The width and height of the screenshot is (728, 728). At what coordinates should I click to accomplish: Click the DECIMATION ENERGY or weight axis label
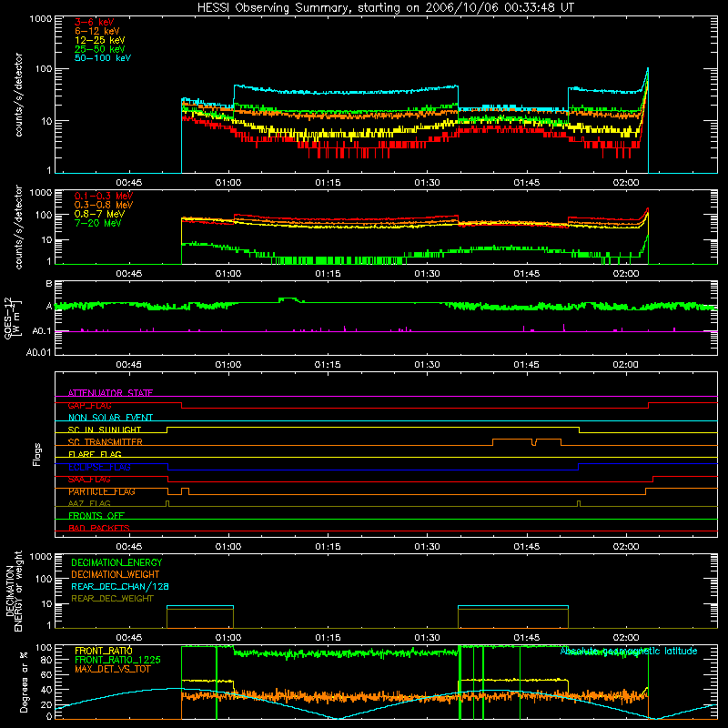point(14,591)
